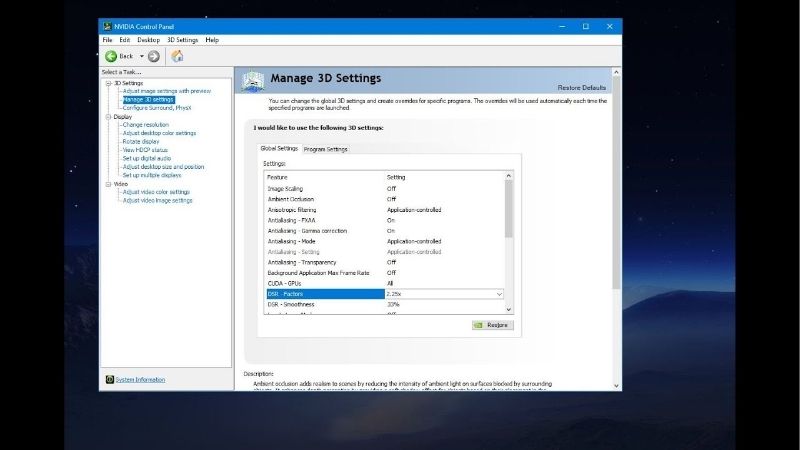This screenshot has width=800, height=450.
Task: Click settings list scroll-down arrow
Action: click(509, 309)
